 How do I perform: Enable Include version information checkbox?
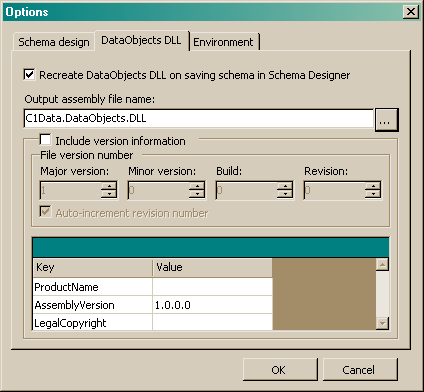45,139
